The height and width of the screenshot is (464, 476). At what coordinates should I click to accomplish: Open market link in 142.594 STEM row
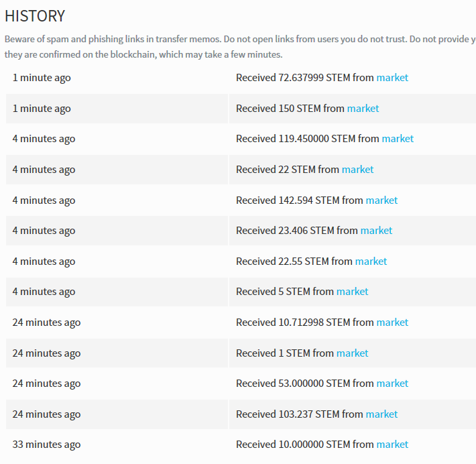381,200
